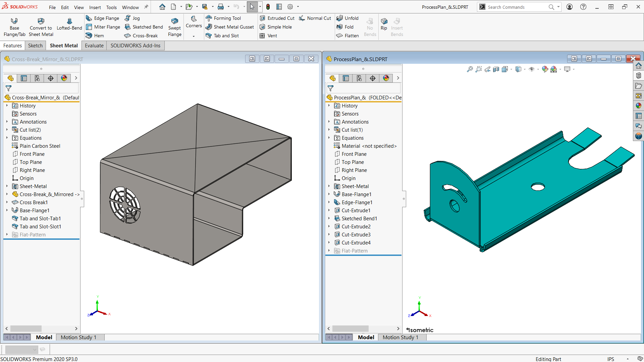Click the Extruded Cut tool
The height and width of the screenshot is (362, 644).
(x=277, y=18)
